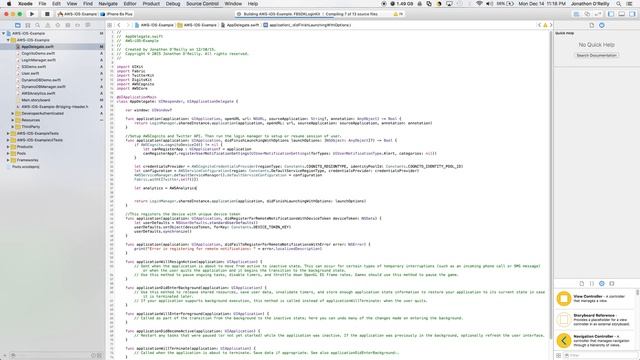This screenshot has height=360, width=640.
Task: Select the Storyboard Reference library object
Action: [595, 319]
